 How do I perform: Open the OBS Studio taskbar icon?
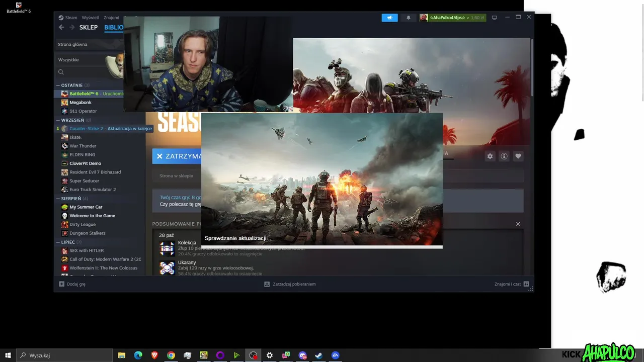coord(253,355)
